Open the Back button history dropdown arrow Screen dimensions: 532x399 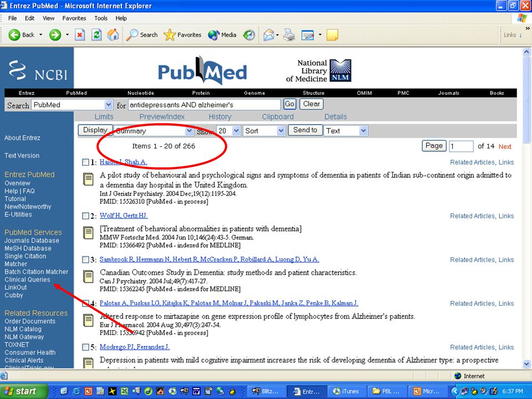pyautogui.click(x=40, y=34)
